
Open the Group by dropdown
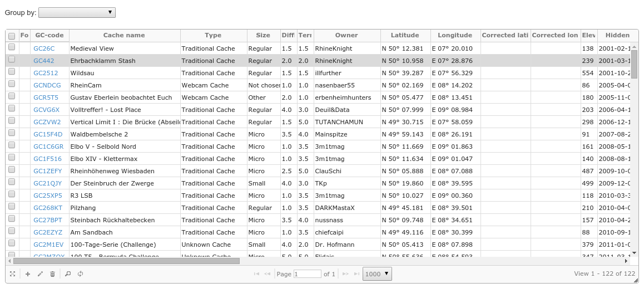pyautogui.click(x=77, y=12)
